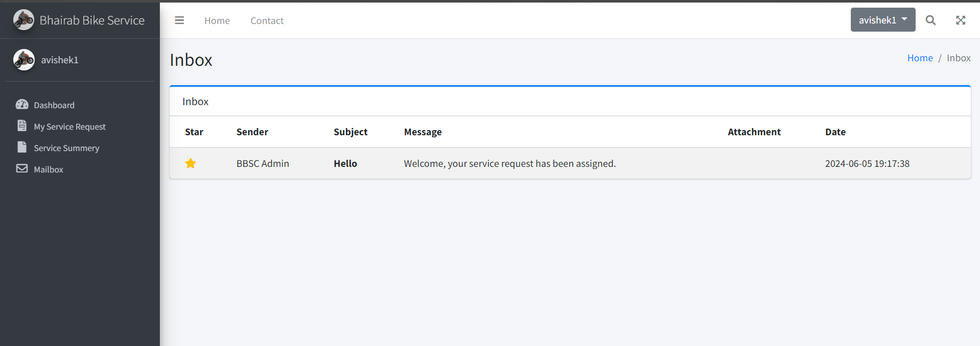Click the Mailbox envelope icon
The image size is (980, 346).
click(22, 168)
